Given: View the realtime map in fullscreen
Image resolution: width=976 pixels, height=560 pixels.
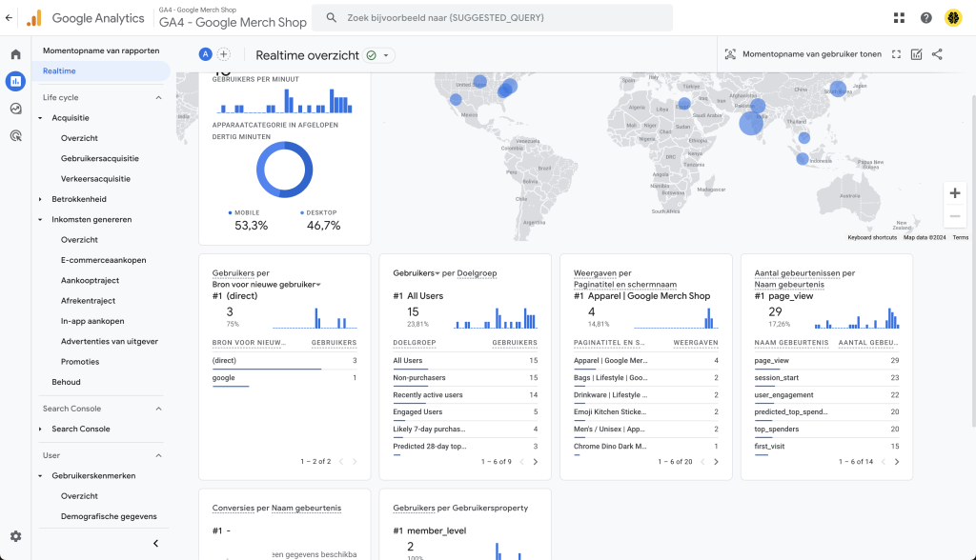Looking at the screenshot, I should tap(896, 54).
